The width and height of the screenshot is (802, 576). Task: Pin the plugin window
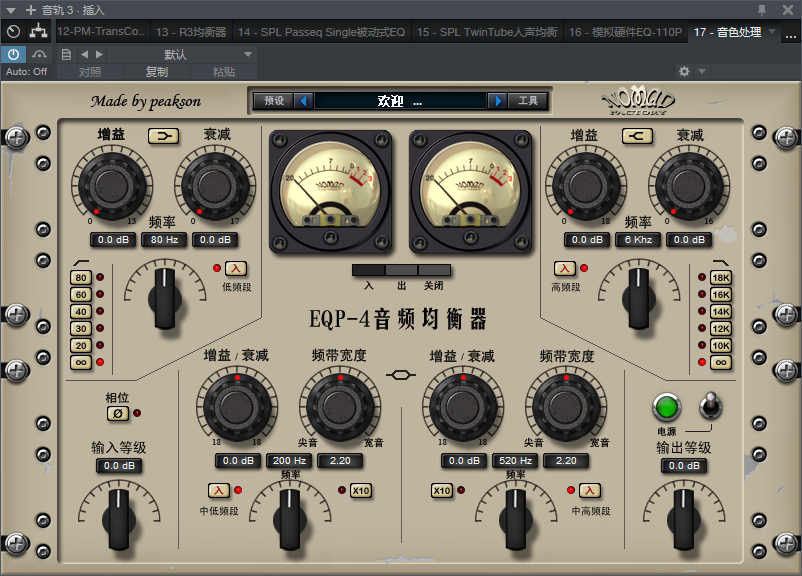tap(762, 10)
